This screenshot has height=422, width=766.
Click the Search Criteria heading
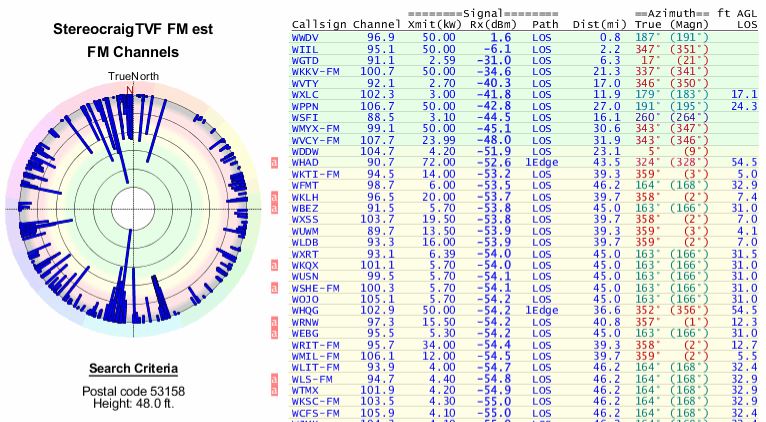coord(129,368)
